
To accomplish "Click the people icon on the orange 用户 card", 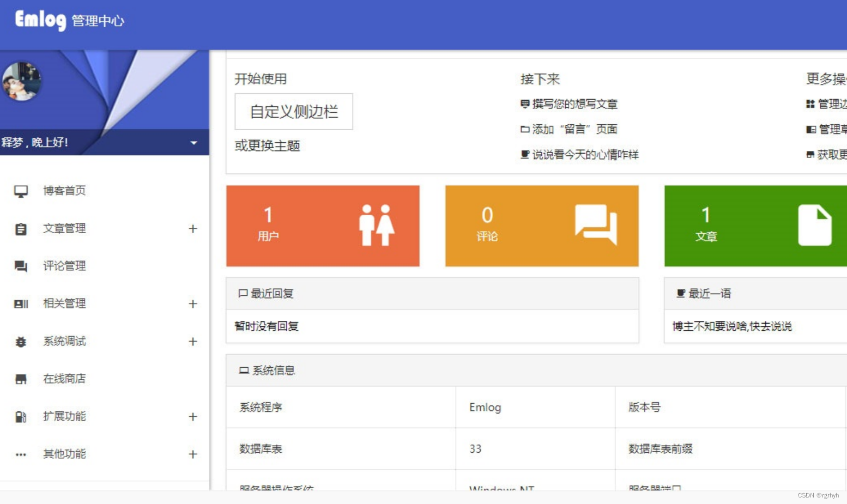I will click(x=377, y=225).
